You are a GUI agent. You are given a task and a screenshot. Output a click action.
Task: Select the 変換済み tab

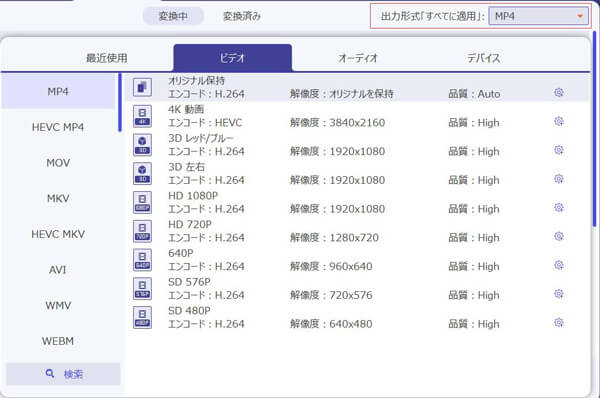[242, 16]
